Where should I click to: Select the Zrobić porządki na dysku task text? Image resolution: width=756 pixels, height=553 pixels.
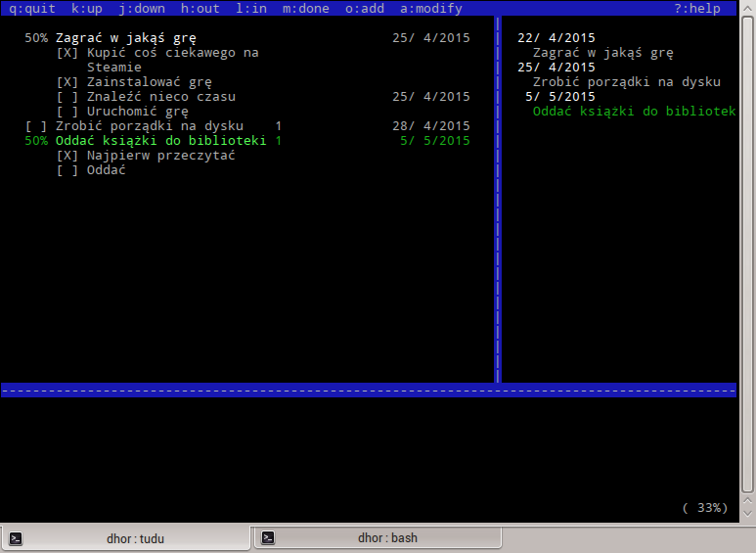[x=150, y=126]
